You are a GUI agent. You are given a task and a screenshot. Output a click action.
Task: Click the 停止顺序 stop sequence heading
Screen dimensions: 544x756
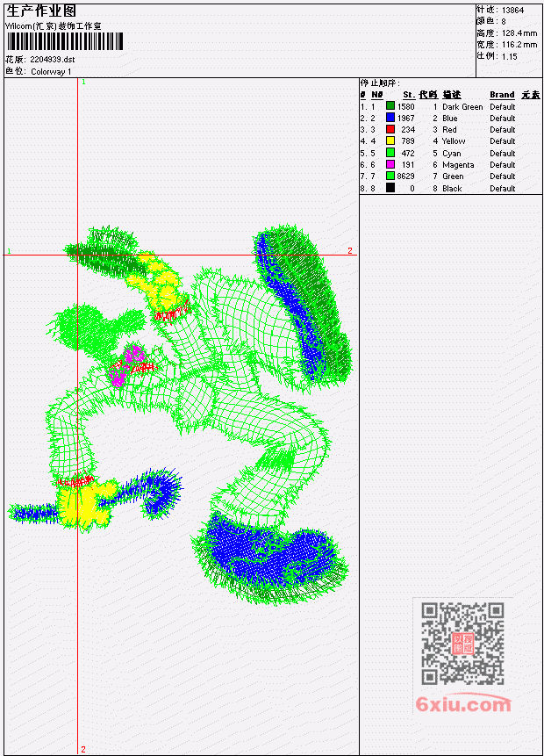click(380, 83)
